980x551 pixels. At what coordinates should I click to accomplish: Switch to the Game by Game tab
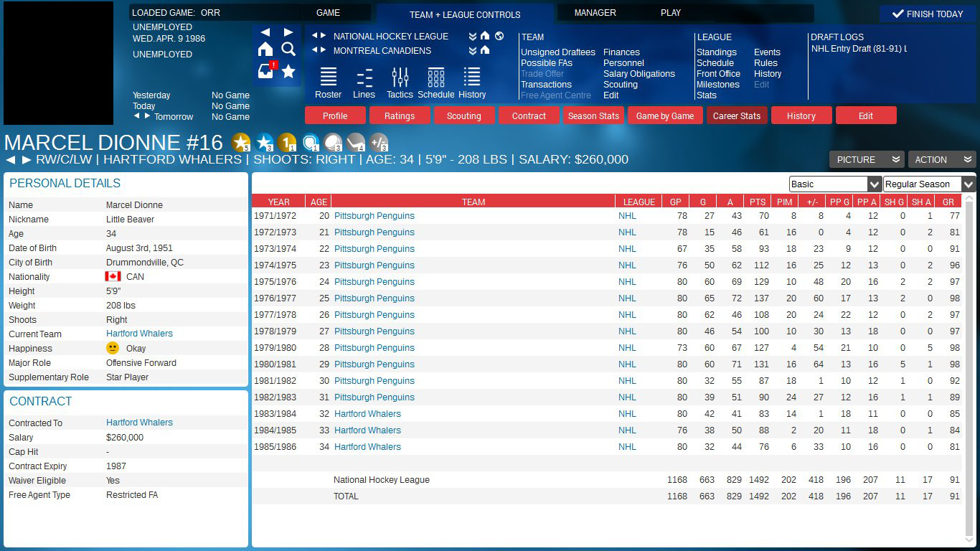coord(665,116)
